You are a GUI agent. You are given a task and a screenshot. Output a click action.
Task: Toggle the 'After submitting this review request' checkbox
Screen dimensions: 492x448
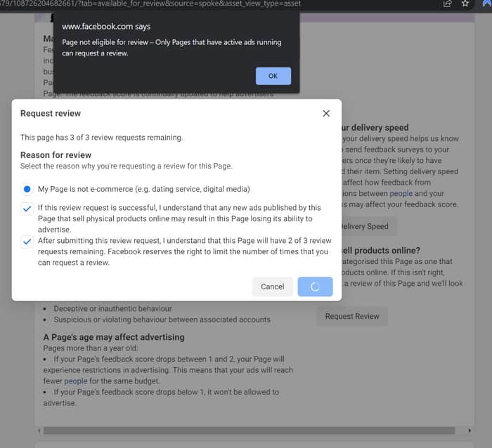click(x=27, y=242)
